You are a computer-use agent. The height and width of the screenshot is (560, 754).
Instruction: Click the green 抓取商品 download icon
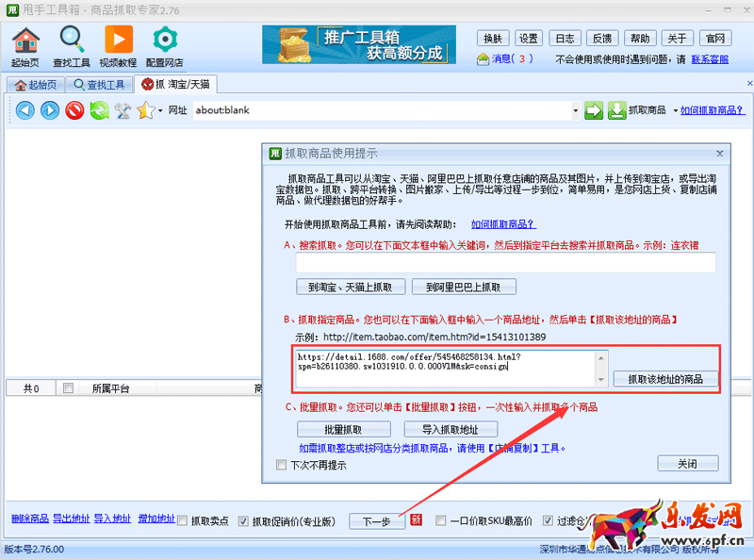pyautogui.click(x=617, y=110)
